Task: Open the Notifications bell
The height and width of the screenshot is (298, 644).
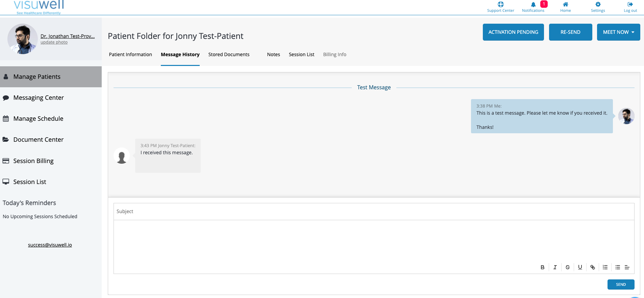Action: [x=533, y=5]
